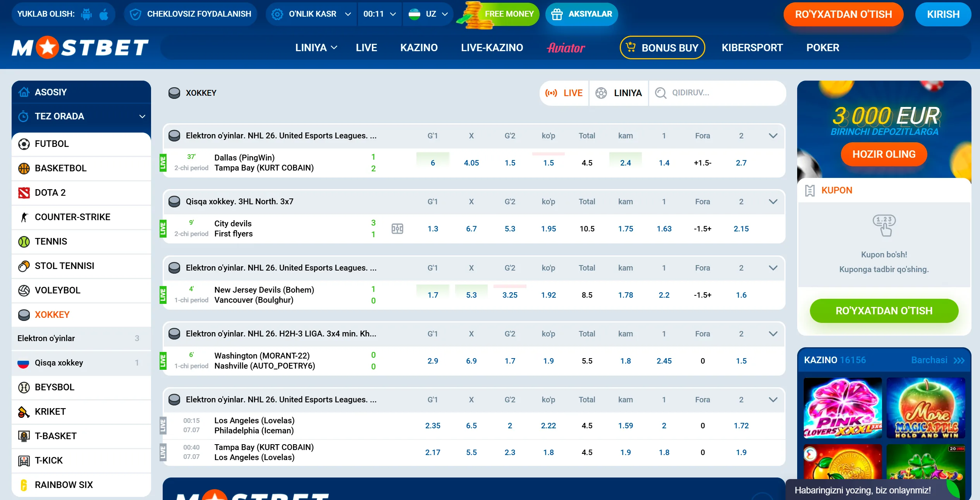
Task: Select X odds 6.7 for City devils
Action: coord(471,229)
